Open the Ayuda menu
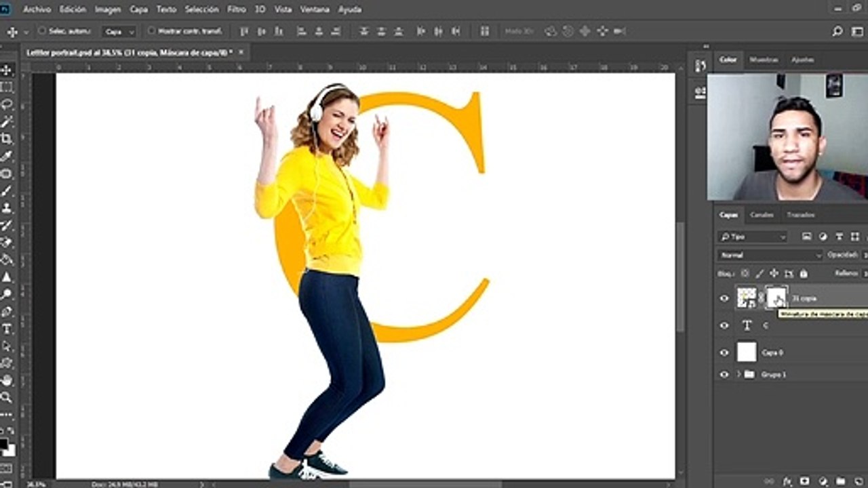The height and width of the screenshot is (488, 868). click(x=350, y=9)
